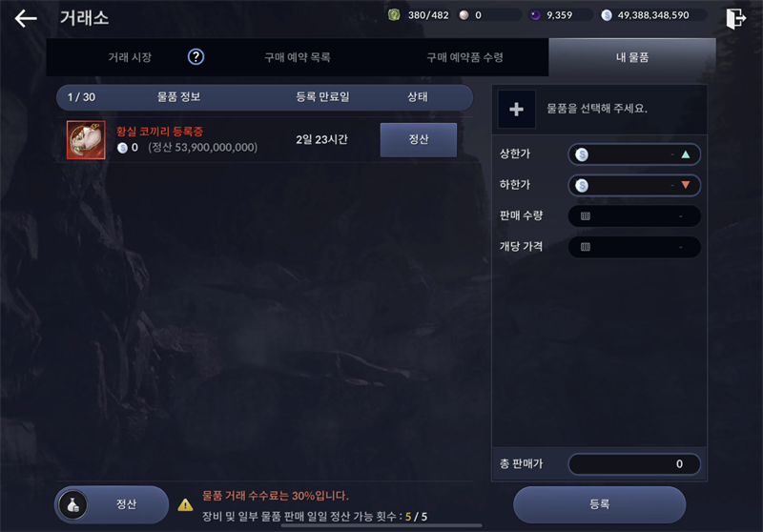Open the question mark help icon
The height and width of the screenshot is (532, 763).
196,57
